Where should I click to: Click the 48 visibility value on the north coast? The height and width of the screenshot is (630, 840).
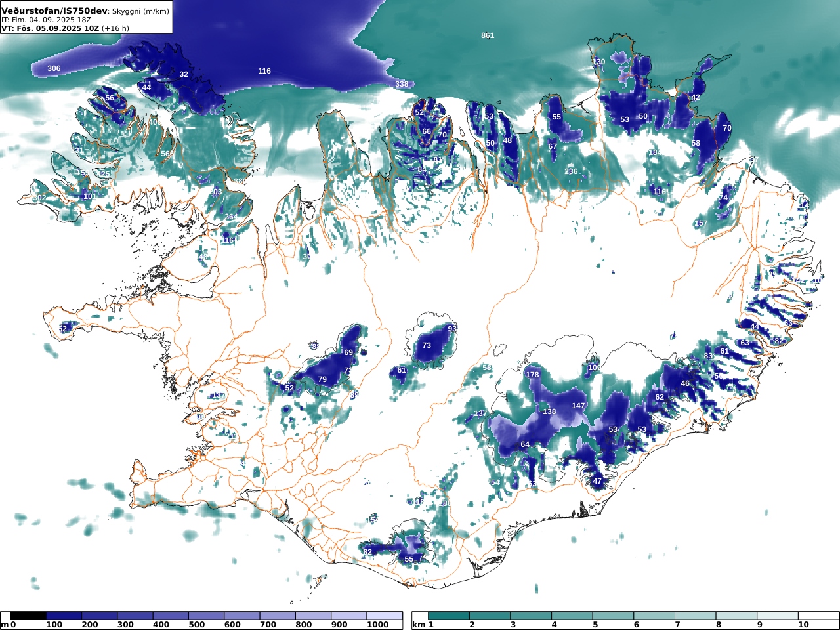507,140
